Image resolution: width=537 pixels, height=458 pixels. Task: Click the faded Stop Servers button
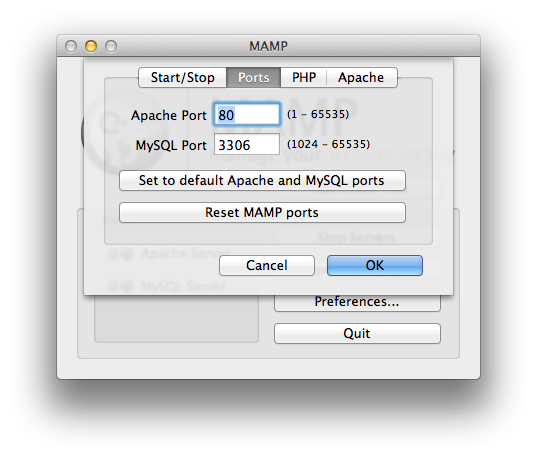pyautogui.click(x=357, y=237)
